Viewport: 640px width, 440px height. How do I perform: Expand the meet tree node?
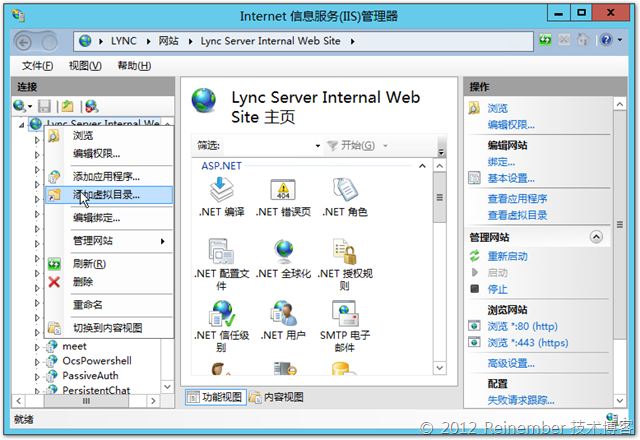pyautogui.click(x=37, y=347)
